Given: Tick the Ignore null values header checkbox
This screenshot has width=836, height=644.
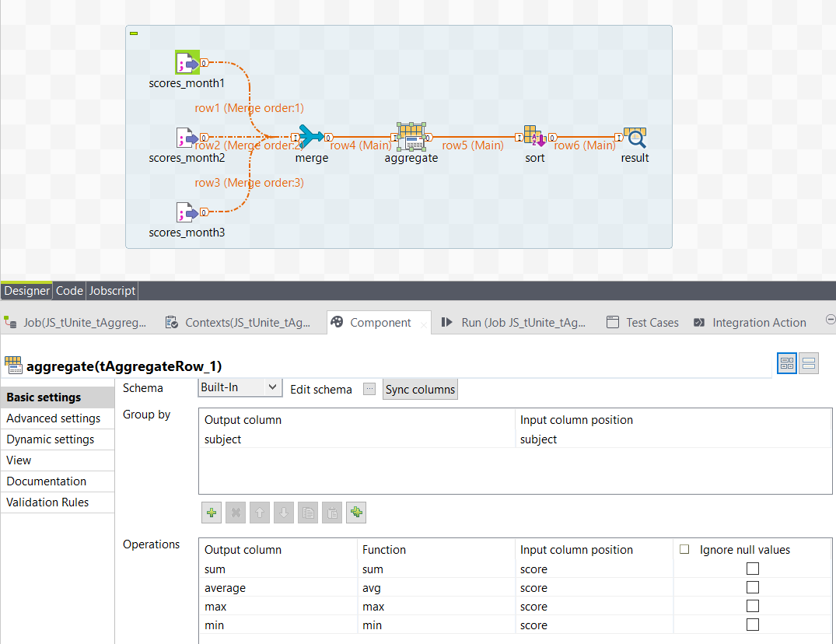Looking at the screenshot, I should [x=684, y=549].
